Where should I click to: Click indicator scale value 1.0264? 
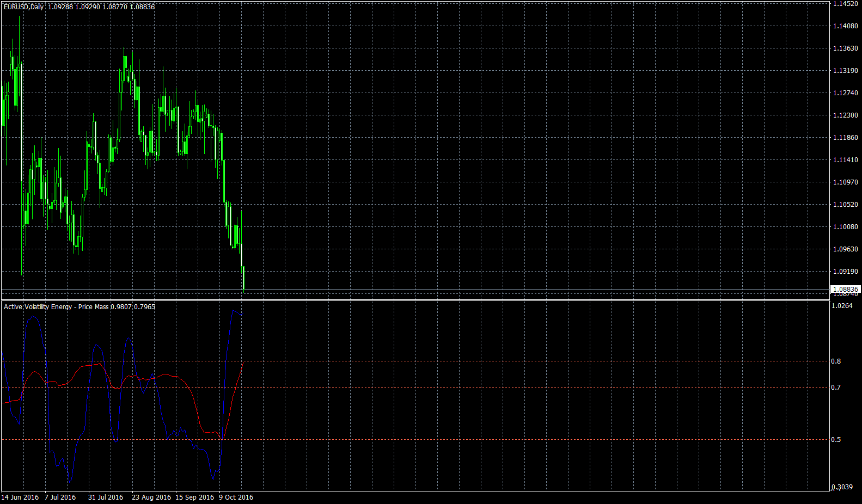point(842,306)
